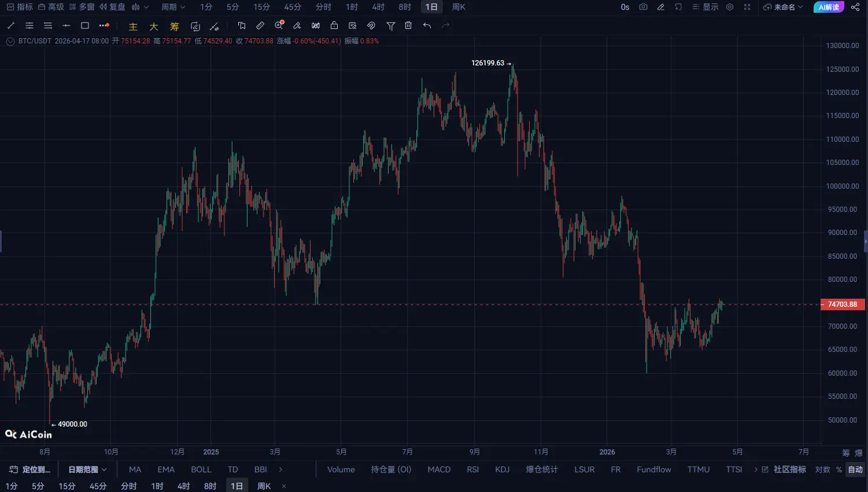Open the 多窗 multi-window layout
Image resolution: width=868 pixels, height=492 pixels.
[82, 7]
